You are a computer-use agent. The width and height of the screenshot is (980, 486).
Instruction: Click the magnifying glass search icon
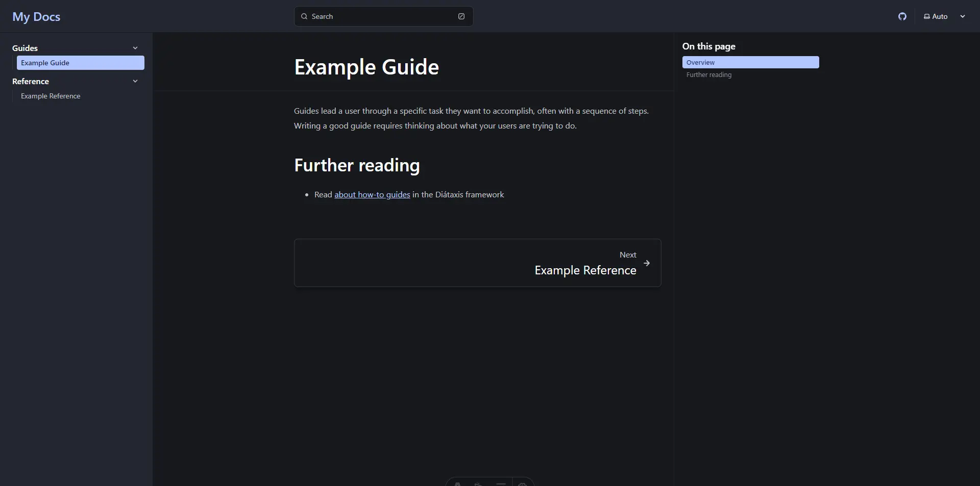[304, 16]
